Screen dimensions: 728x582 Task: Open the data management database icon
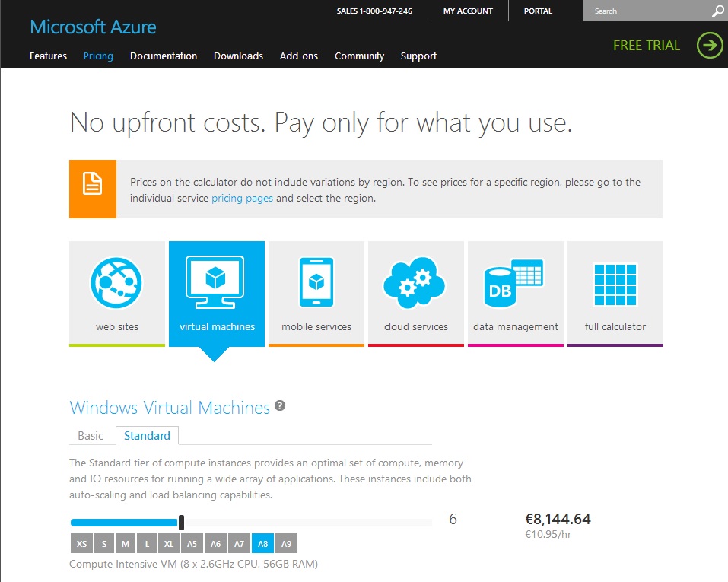click(515, 282)
